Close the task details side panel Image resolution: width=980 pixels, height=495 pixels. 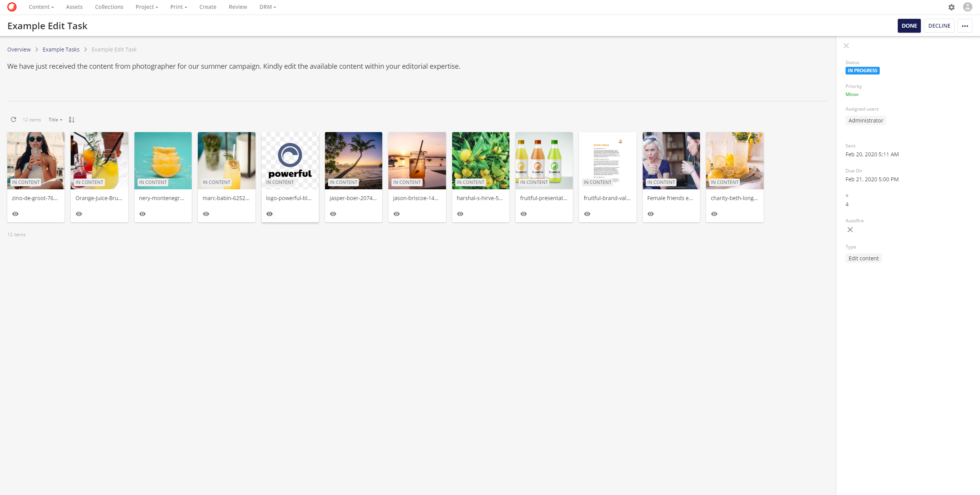pos(846,45)
